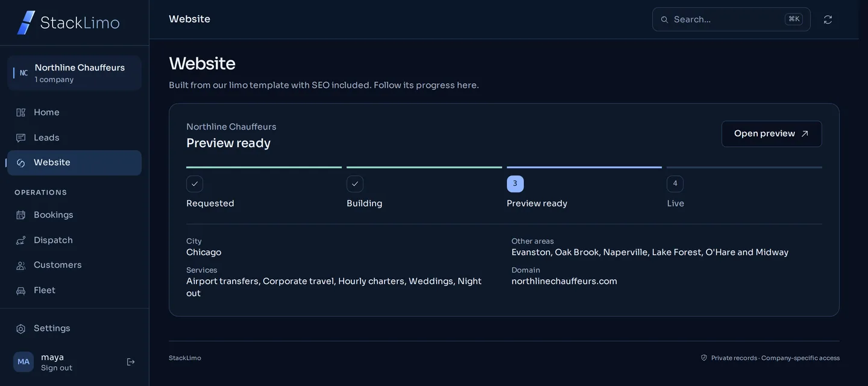Click the StackLimo brand name in sidebar

click(80, 23)
